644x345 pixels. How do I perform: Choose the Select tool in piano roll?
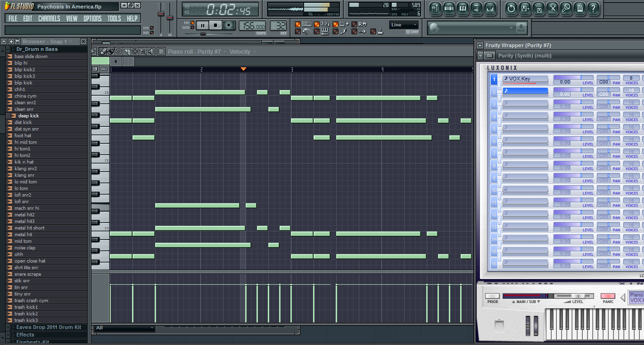coord(135,51)
